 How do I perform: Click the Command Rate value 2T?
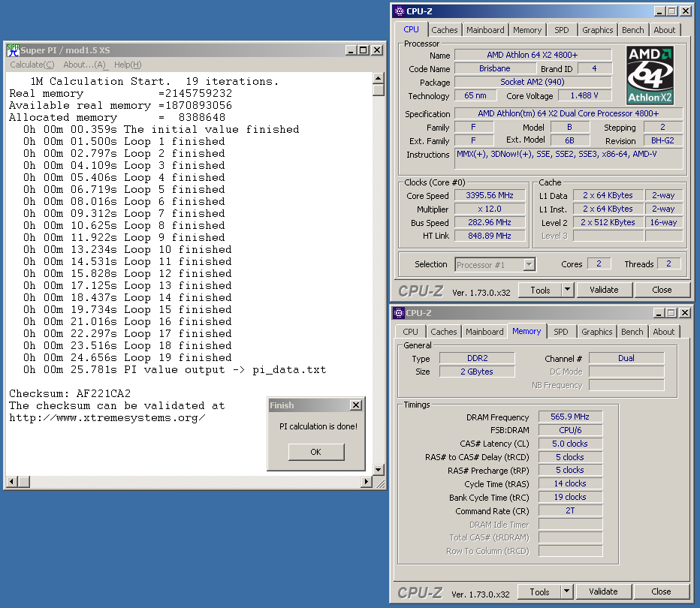tap(570, 510)
